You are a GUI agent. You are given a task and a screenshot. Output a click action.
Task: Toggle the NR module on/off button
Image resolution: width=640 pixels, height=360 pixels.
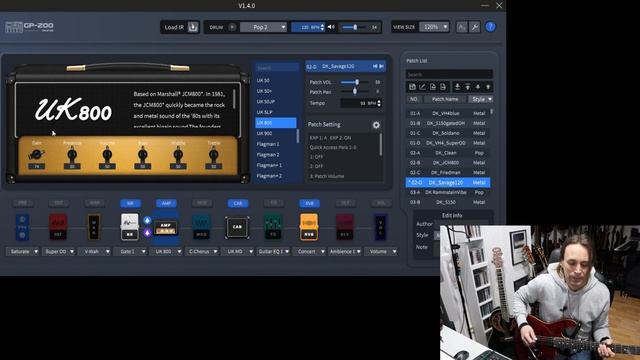coord(130,203)
